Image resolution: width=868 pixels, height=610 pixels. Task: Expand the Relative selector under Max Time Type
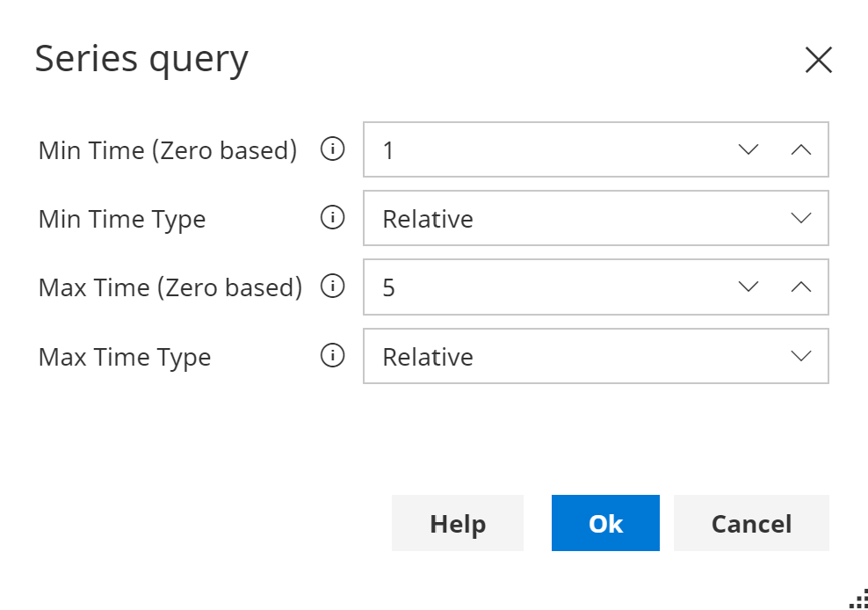(x=800, y=356)
